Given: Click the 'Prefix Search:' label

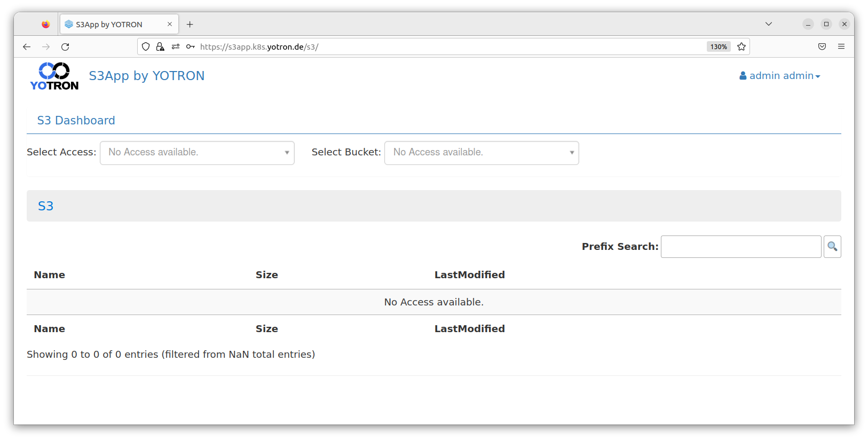Looking at the screenshot, I should pos(620,247).
